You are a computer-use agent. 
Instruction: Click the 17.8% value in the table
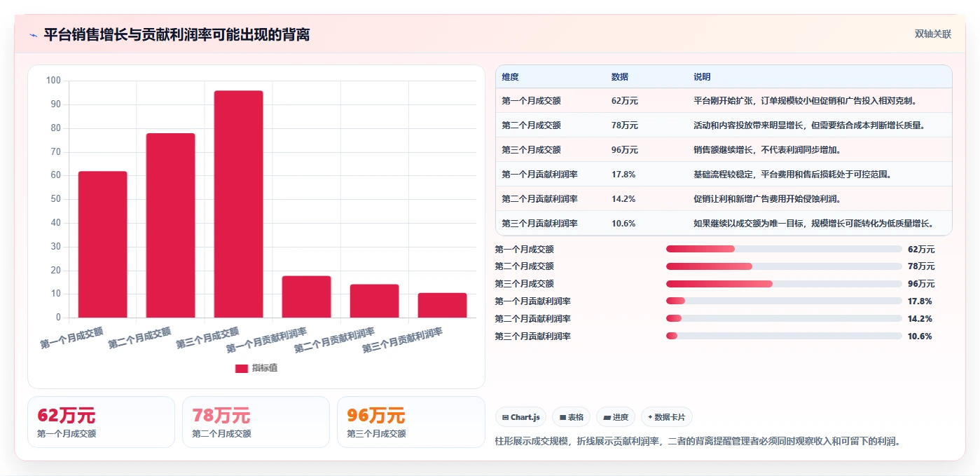623,175
